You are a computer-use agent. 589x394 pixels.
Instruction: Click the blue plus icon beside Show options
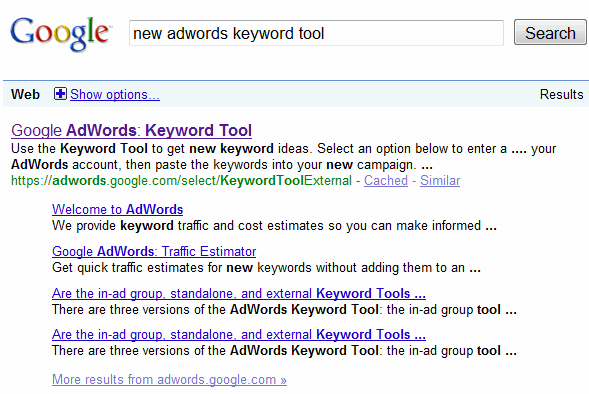tap(60, 94)
